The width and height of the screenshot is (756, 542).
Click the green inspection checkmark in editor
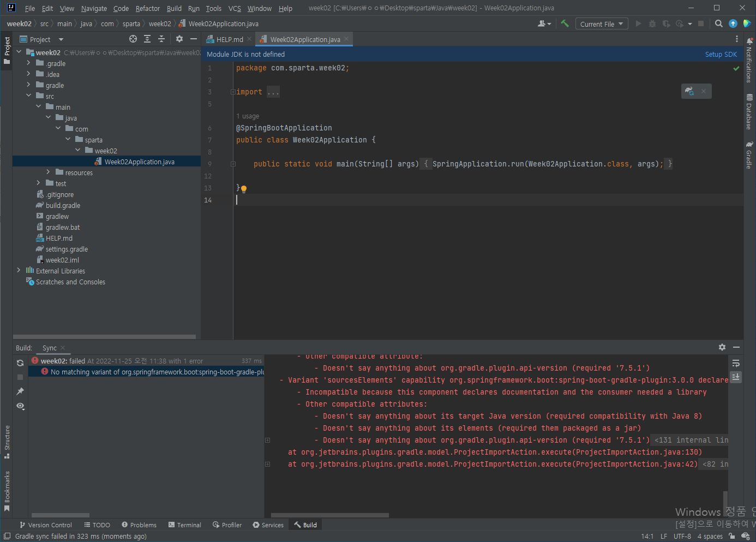tap(736, 68)
